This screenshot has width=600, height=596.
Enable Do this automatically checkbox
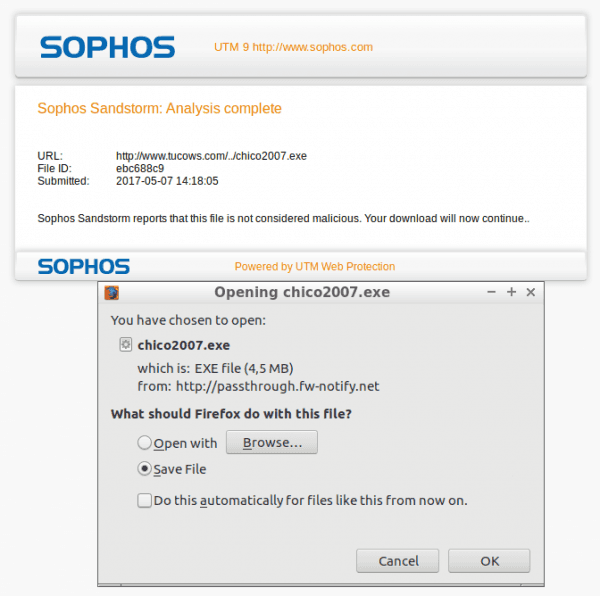144,500
